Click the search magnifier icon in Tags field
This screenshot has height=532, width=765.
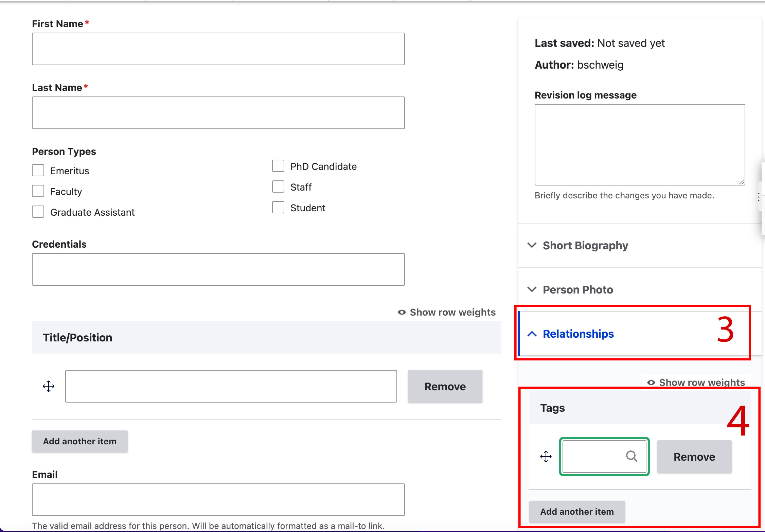[631, 456]
